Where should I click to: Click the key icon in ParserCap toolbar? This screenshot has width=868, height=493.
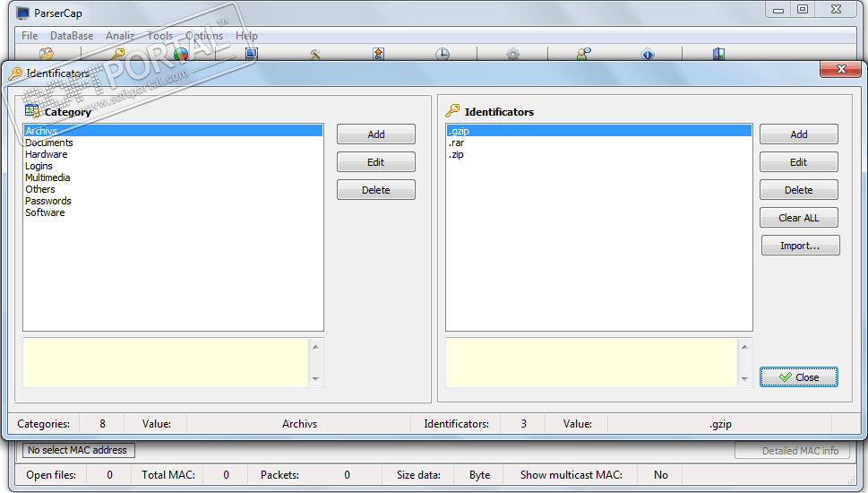[x=118, y=55]
